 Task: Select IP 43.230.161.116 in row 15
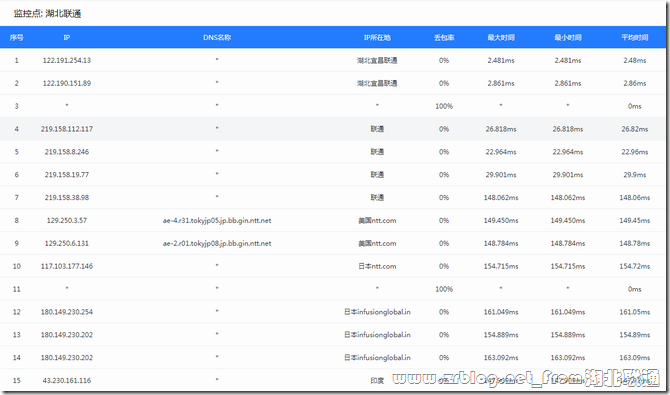click(x=67, y=380)
